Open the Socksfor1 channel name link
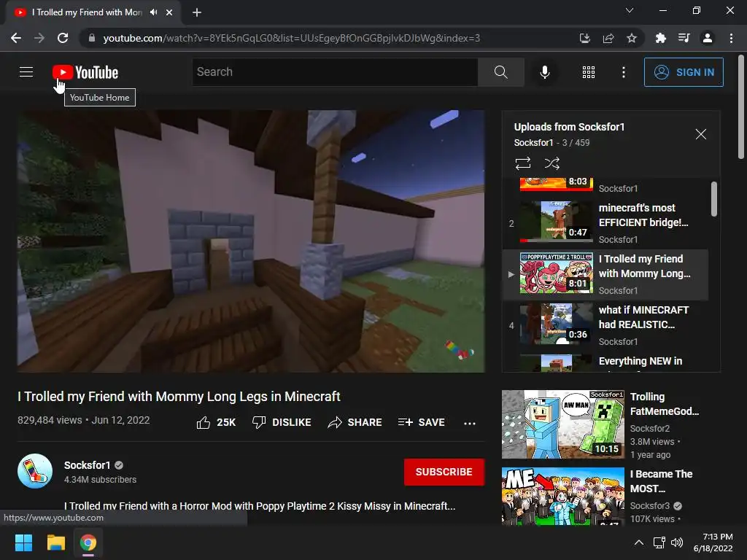The height and width of the screenshot is (560, 747). click(88, 465)
